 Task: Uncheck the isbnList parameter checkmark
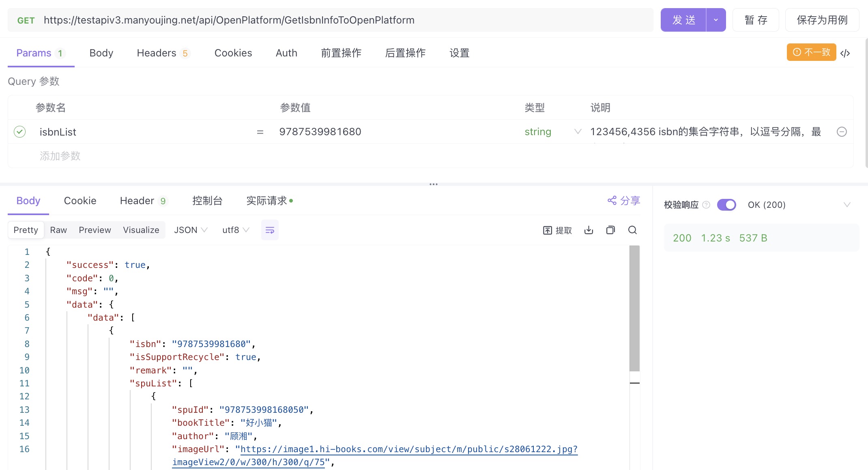click(x=19, y=132)
